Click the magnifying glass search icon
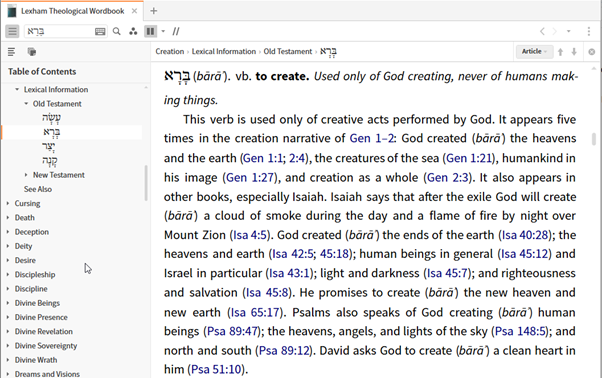Screen dimensions: 602x378 coord(117,31)
